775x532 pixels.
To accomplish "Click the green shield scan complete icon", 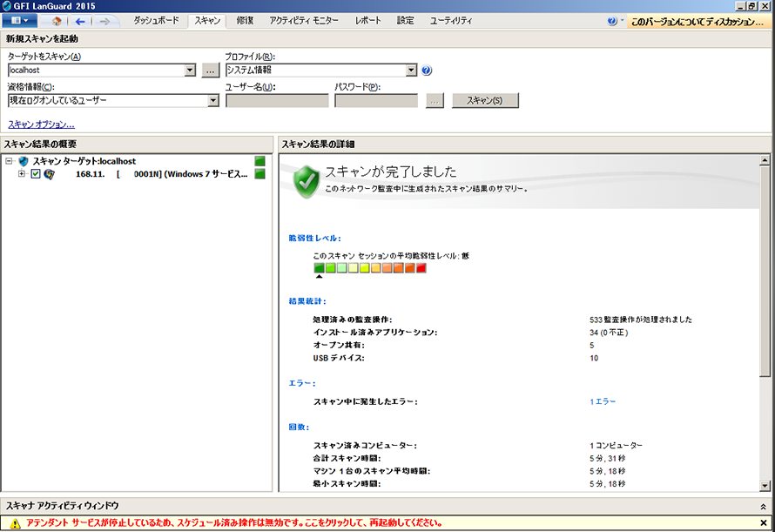I will pos(307,181).
